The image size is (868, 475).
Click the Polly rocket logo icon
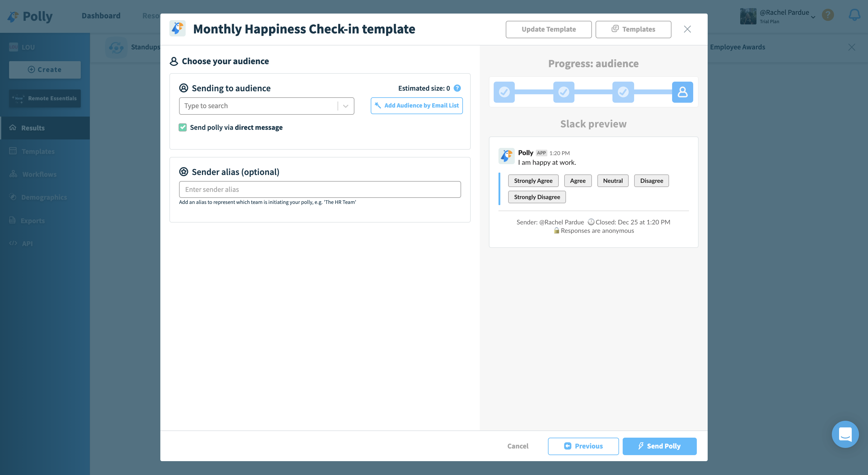(x=177, y=28)
